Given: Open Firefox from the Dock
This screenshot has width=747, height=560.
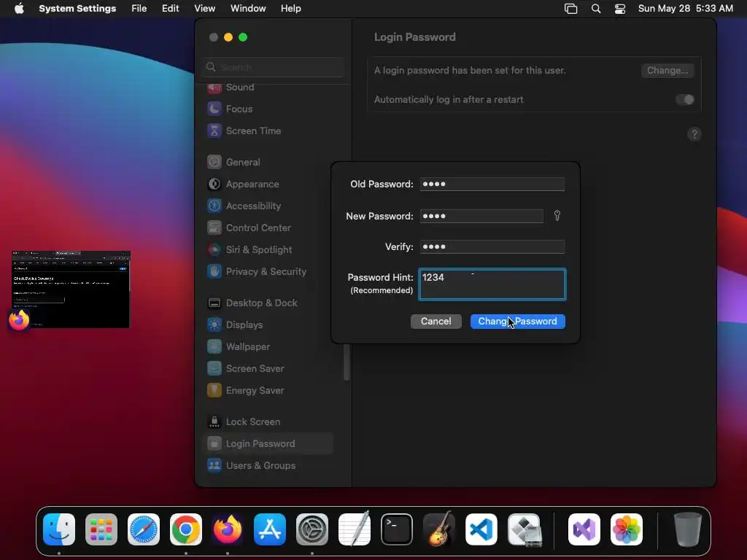Looking at the screenshot, I should coord(228,529).
